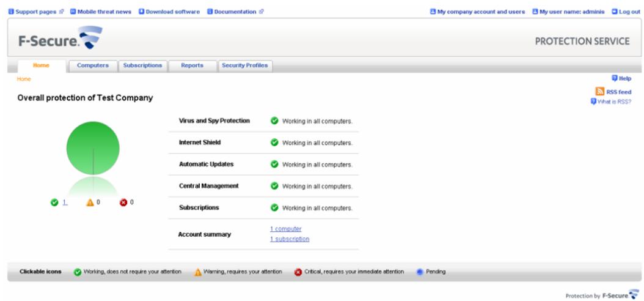The width and height of the screenshot is (644, 301).
Task: Click the Mobile threat news icon
Action: pos(73,12)
